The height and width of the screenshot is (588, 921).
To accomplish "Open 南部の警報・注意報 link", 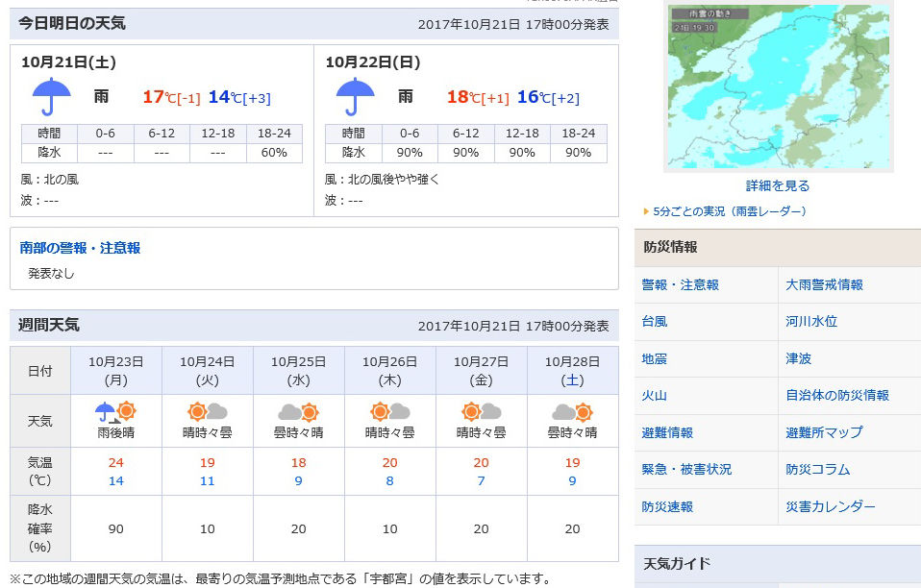I will (80, 248).
